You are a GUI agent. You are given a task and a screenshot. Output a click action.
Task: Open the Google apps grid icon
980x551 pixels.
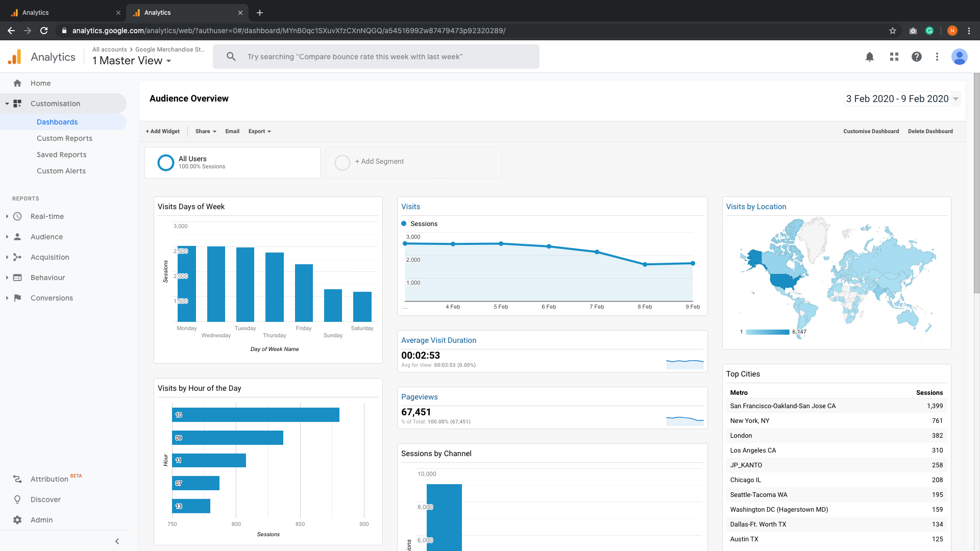(x=894, y=57)
